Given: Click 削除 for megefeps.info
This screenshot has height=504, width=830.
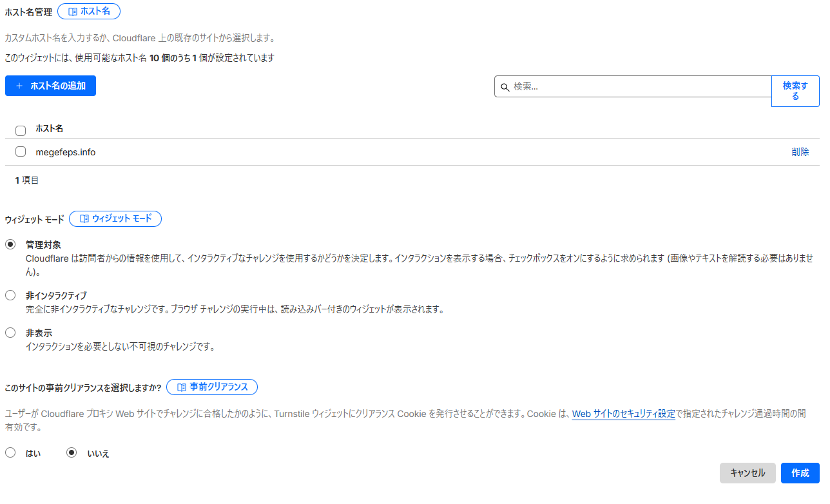Looking at the screenshot, I should click(x=800, y=152).
